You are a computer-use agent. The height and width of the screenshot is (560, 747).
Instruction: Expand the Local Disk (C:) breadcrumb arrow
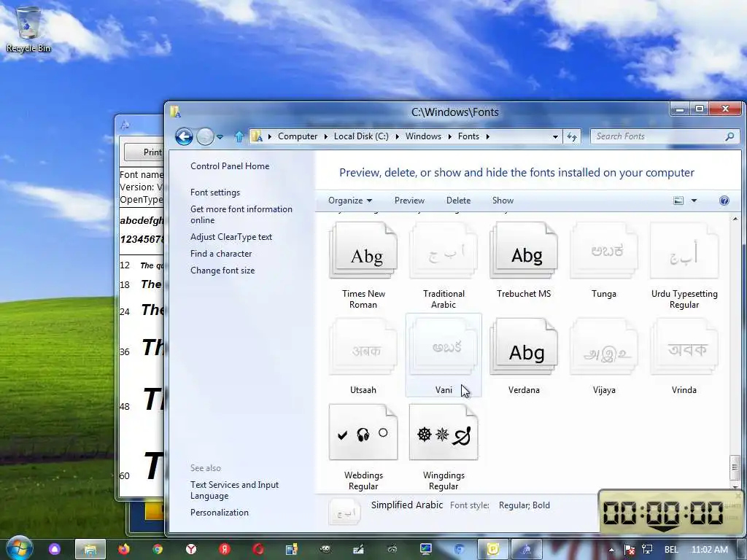point(397,136)
